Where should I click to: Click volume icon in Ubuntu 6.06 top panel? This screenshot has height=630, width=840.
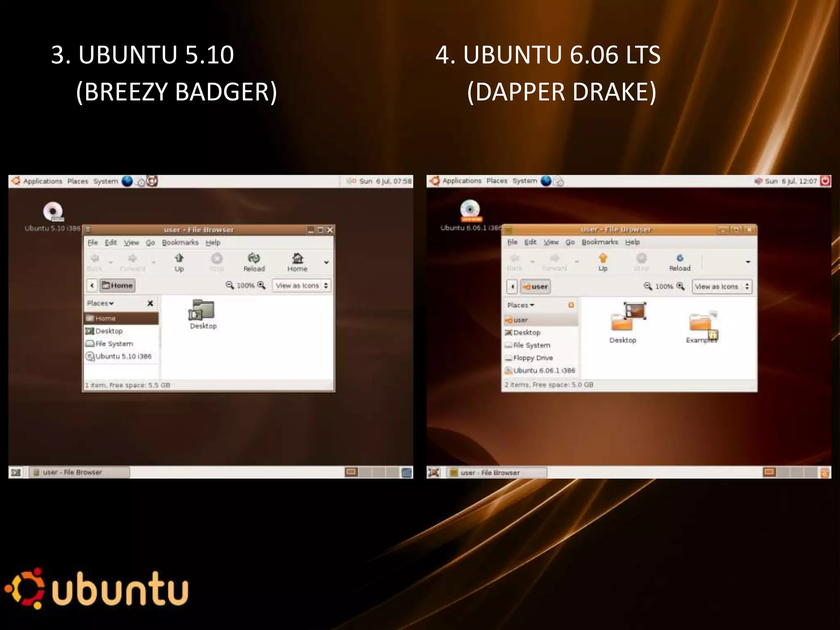click(x=758, y=181)
